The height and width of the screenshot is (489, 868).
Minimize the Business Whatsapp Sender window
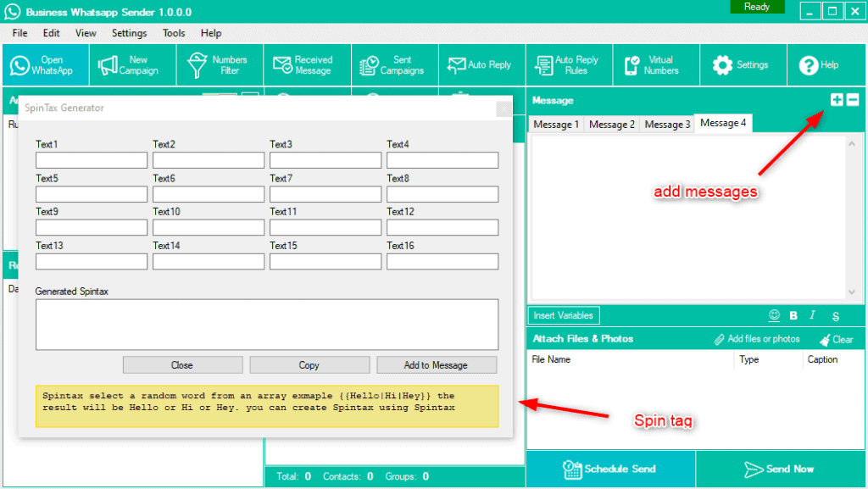coord(810,12)
